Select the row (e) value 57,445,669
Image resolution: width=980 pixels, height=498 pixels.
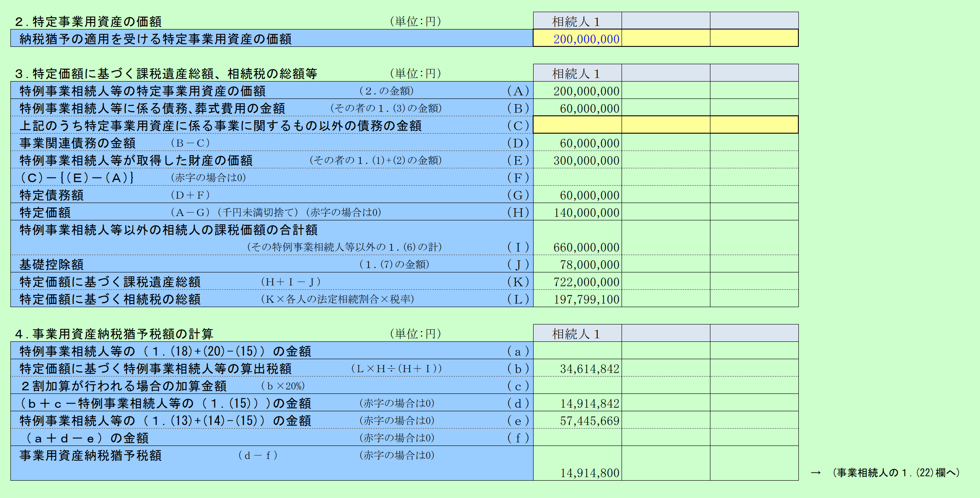point(577,420)
